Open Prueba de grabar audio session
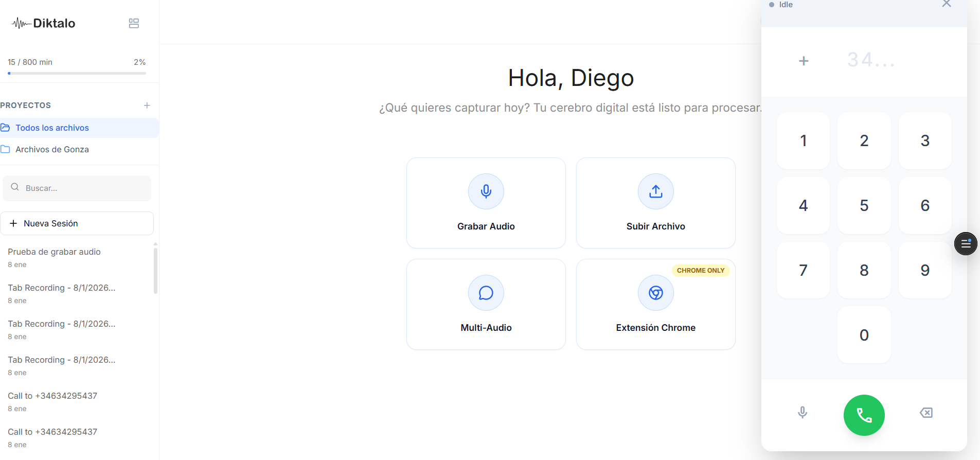 pos(77,257)
